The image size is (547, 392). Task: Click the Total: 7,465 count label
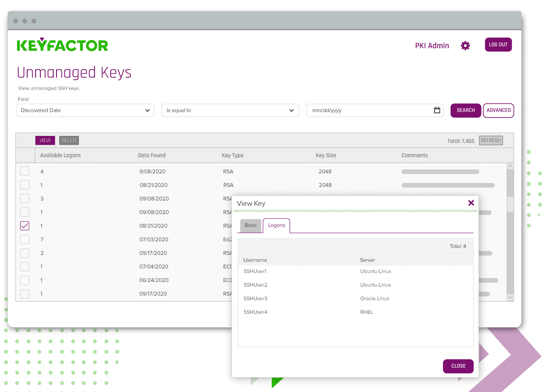(461, 141)
